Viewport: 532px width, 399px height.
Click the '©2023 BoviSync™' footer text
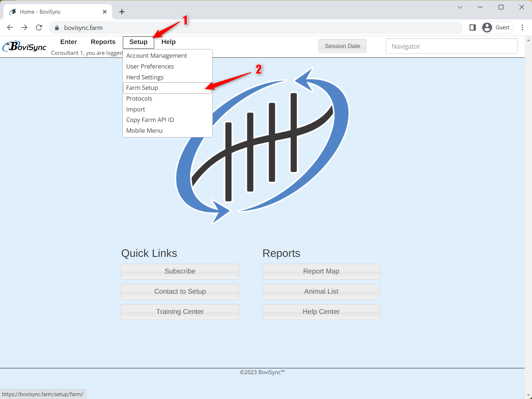tap(263, 372)
